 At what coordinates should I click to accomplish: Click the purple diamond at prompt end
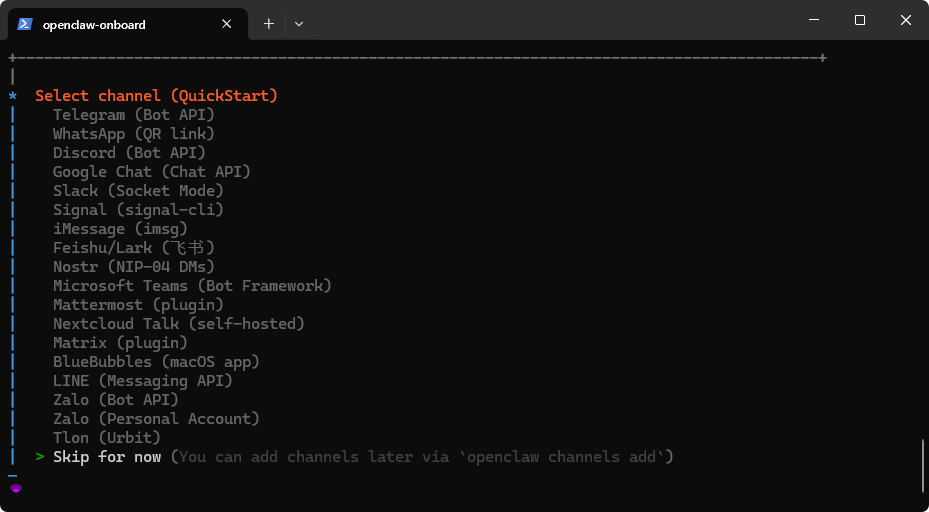click(x=14, y=487)
